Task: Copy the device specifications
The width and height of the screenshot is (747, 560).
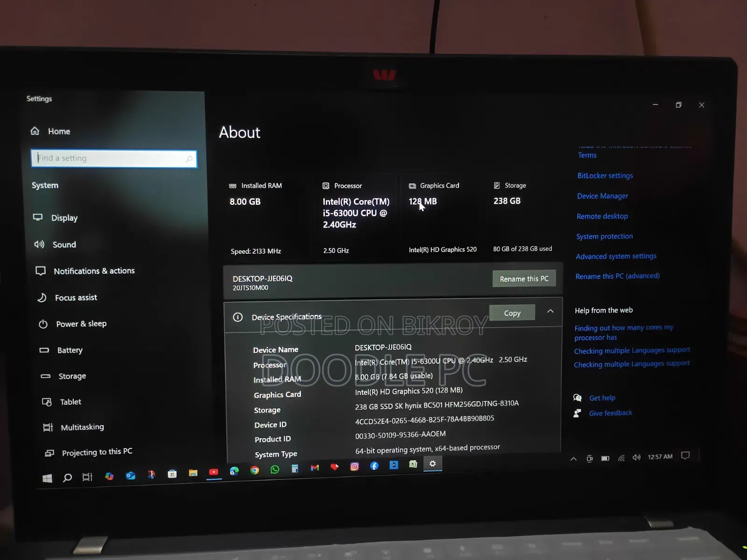Action: coord(512,313)
